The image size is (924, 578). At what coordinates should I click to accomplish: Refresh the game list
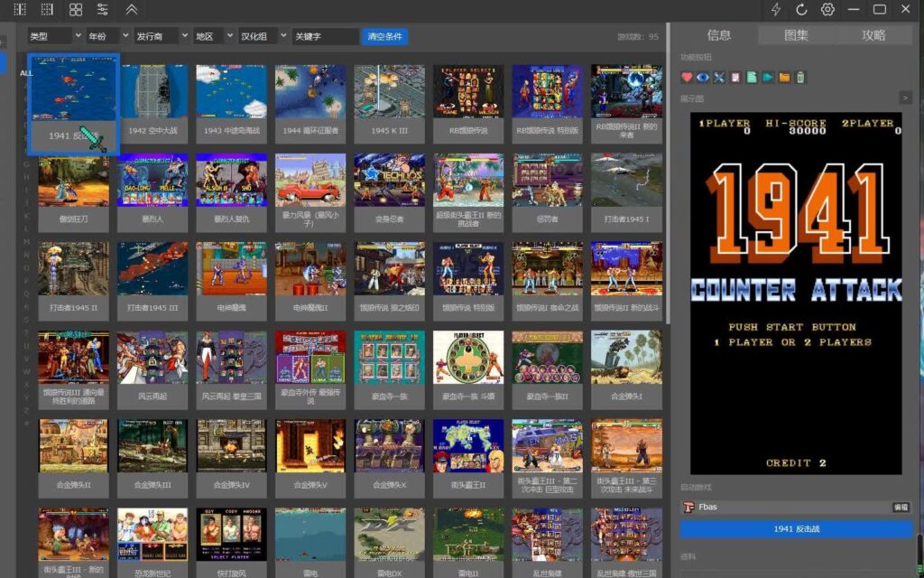tap(801, 9)
